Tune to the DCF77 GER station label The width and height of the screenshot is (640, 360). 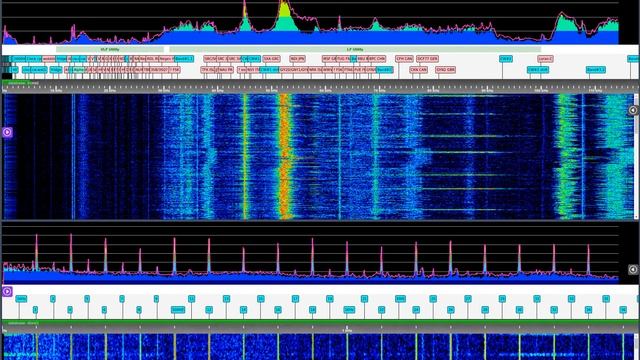point(427,59)
